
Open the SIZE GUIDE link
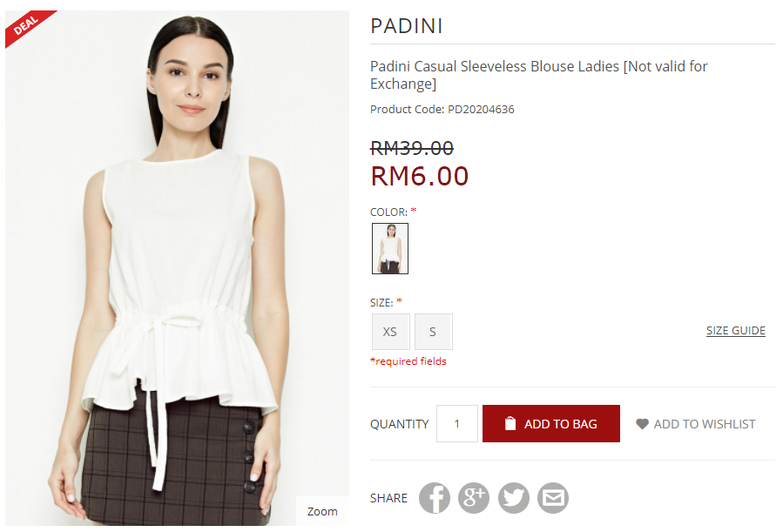pos(736,330)
